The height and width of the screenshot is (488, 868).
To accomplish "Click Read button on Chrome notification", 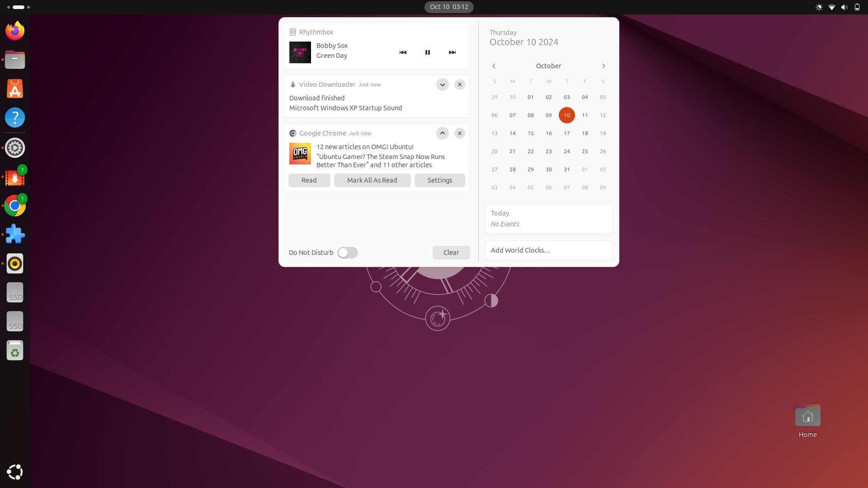I will 309,180.
